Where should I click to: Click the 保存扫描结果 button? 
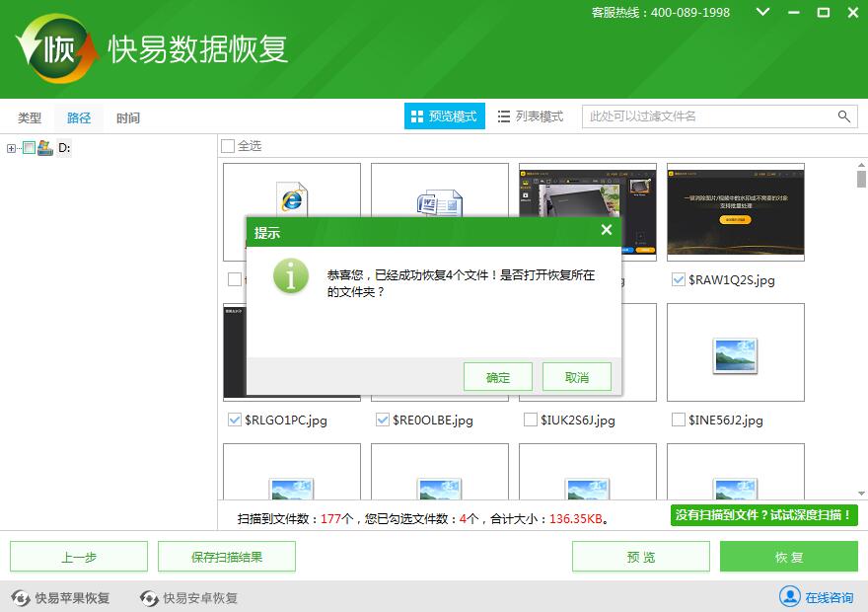227,557
